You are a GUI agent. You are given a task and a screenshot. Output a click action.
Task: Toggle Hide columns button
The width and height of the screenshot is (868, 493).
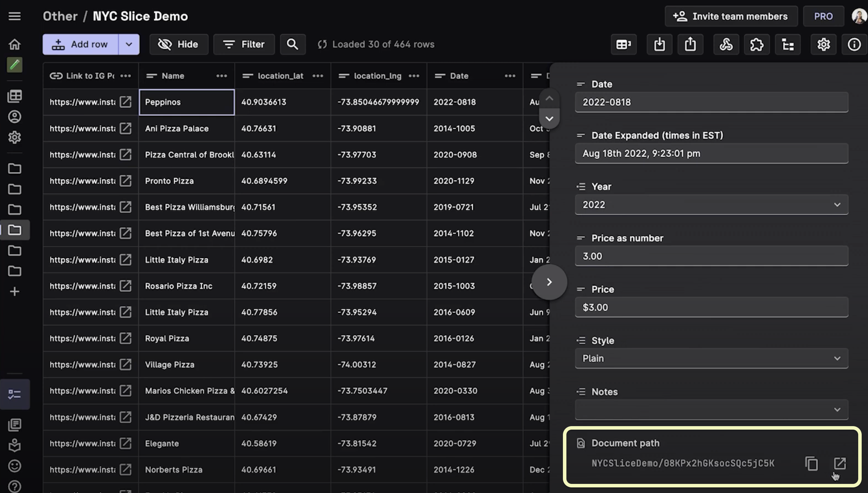tap(179, 44)
